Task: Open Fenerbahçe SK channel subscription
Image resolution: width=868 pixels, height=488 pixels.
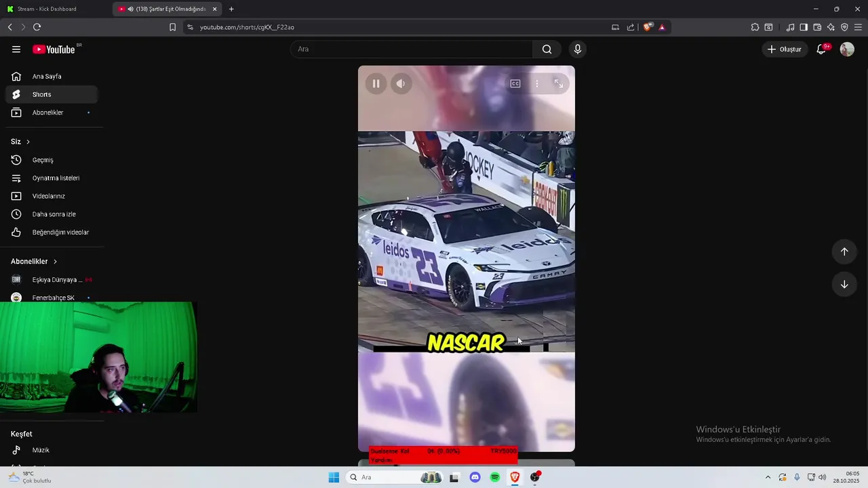Action: pos(52,298)
